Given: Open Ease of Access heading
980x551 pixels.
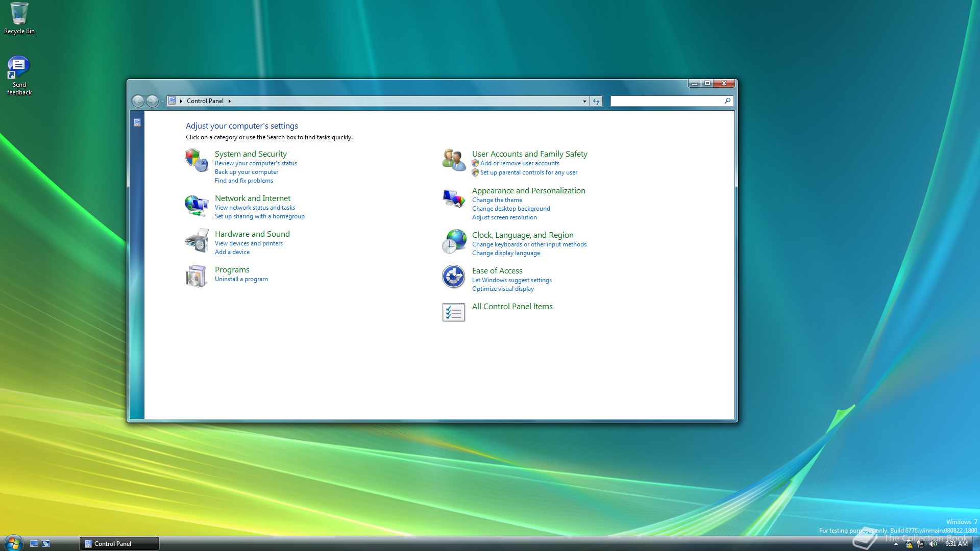Looking at the screenshot, I should tap(497, 270).
